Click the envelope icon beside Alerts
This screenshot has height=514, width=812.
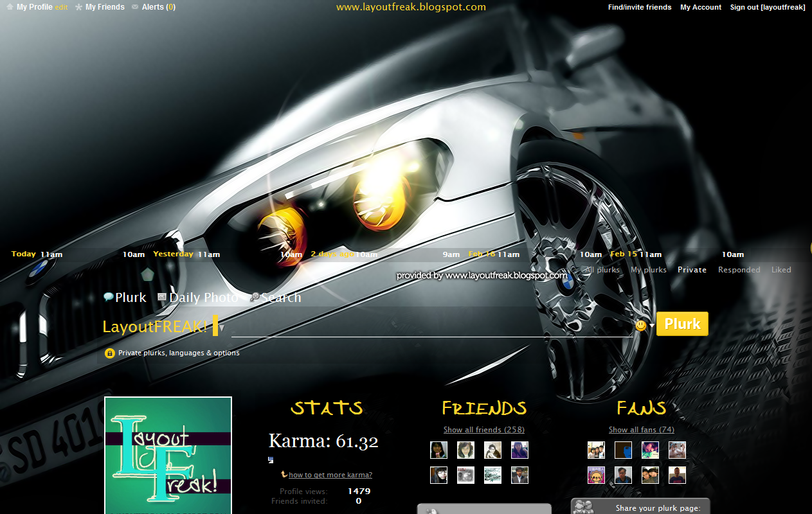point(135,7)
